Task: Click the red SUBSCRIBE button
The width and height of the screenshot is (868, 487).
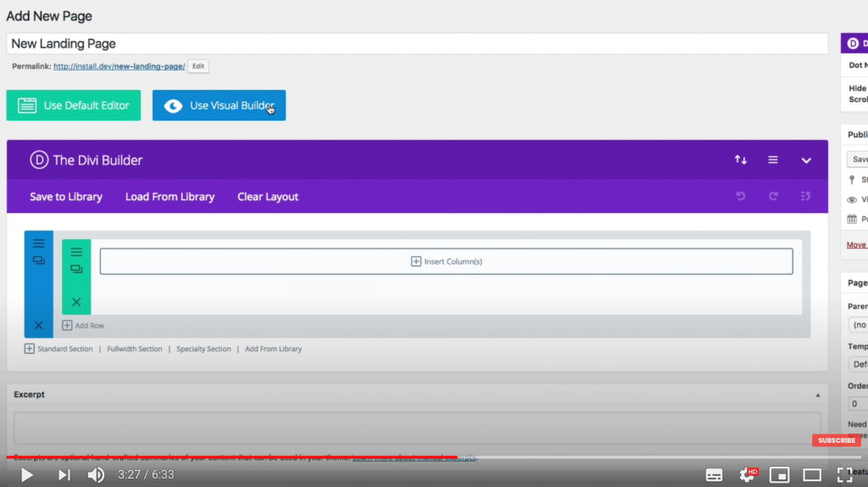Action: [837, 440]
